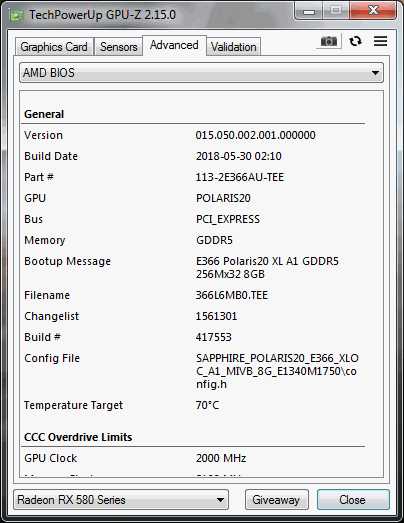The height and width of the screenshot is (523, 404).
Task: Click the Close button
Action: click(x=353, y=500)
